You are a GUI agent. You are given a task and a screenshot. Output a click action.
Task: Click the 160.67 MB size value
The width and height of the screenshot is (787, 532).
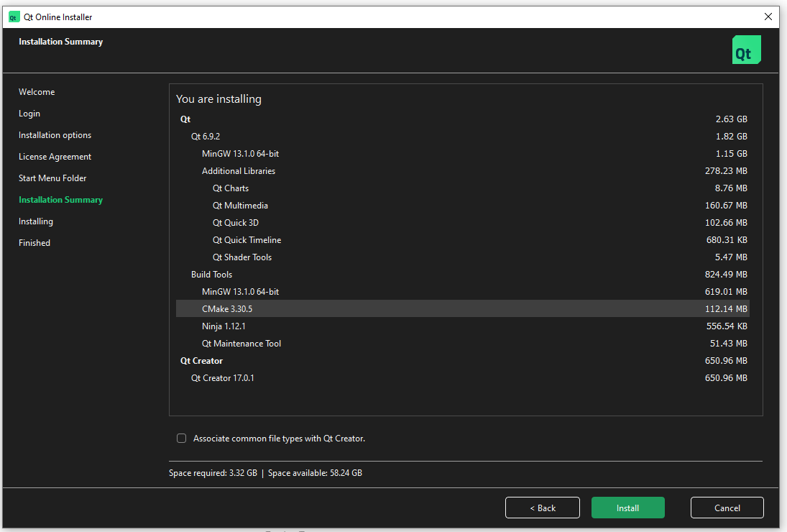(726, 206)
